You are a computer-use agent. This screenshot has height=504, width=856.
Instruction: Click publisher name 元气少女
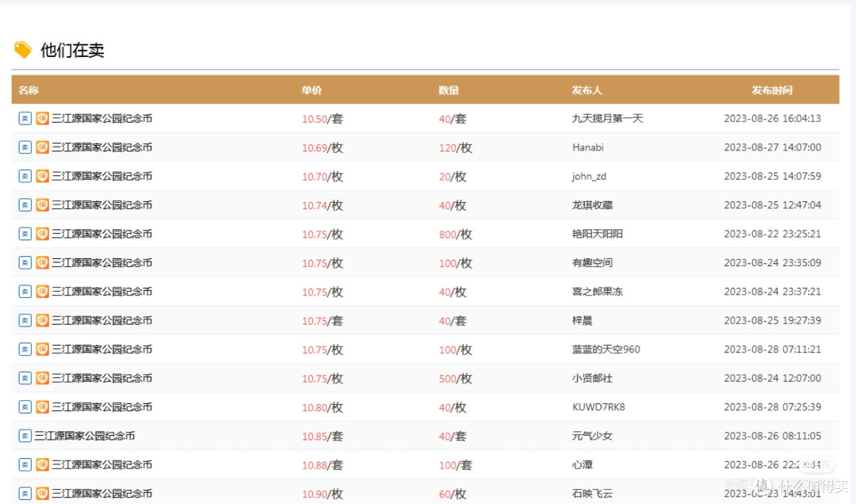pyautogui.click(x=592, y=437)
